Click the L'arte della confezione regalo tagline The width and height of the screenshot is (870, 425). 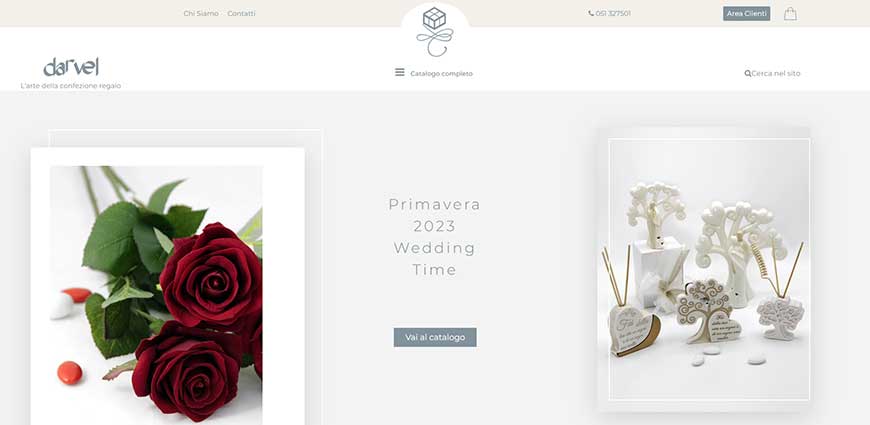tap(70, 86)
